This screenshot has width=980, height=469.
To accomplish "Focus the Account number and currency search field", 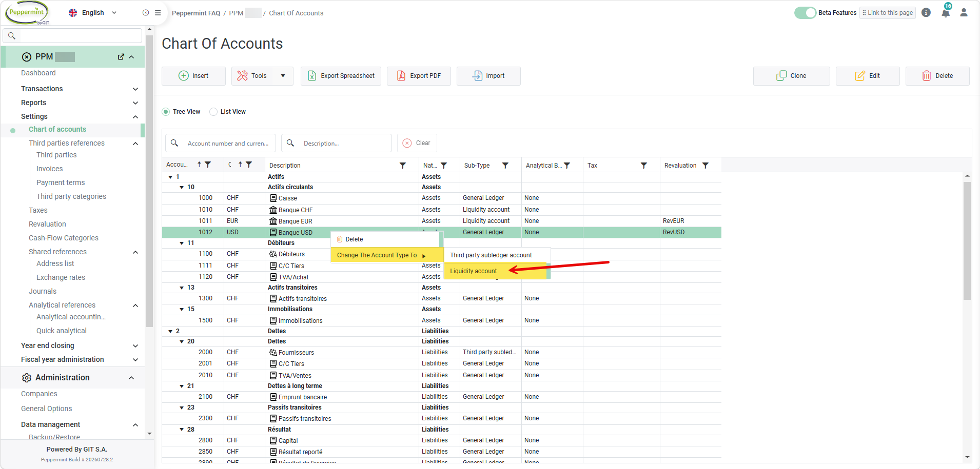I will (x=221, y=143).
